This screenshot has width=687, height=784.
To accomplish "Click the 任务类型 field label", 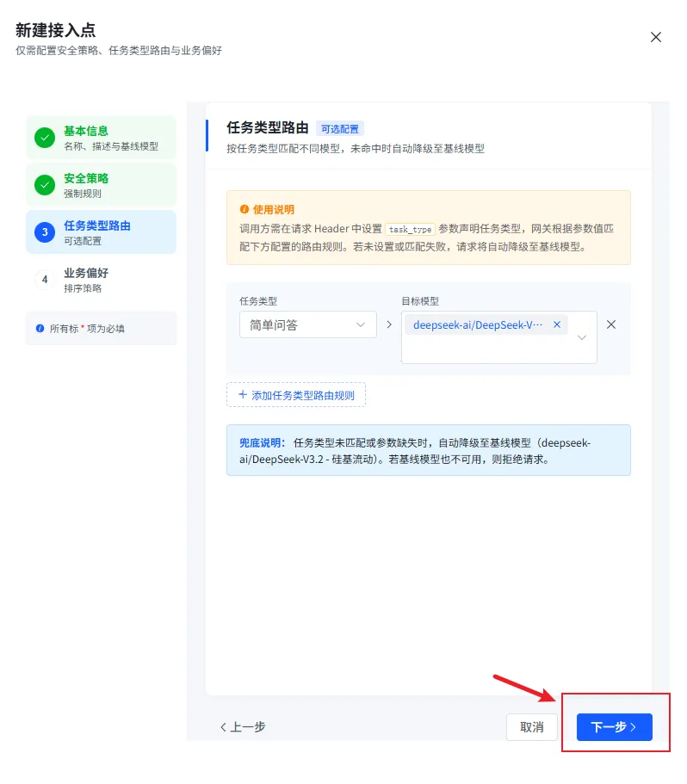I will tap(258, 301).
